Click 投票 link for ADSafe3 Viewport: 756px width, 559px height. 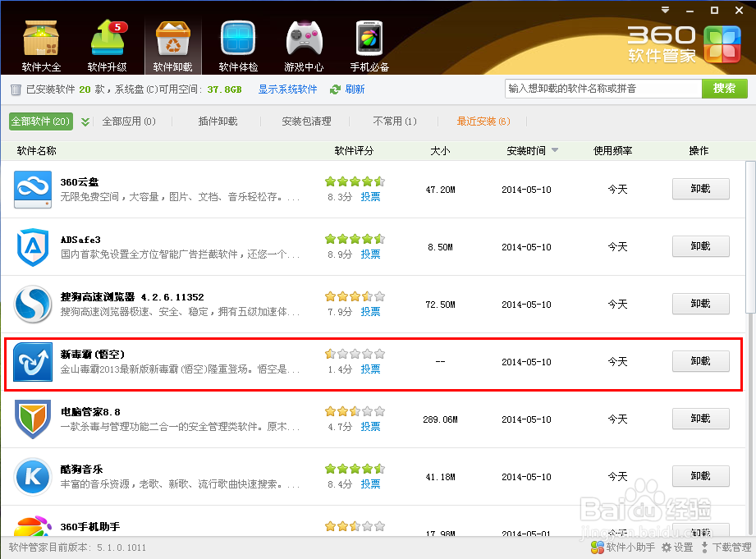(x=370, y=254)
